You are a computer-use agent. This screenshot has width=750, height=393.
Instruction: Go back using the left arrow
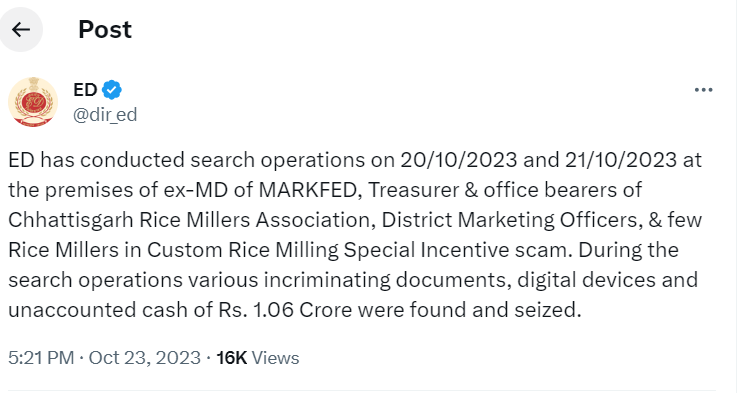coord(21,30)
